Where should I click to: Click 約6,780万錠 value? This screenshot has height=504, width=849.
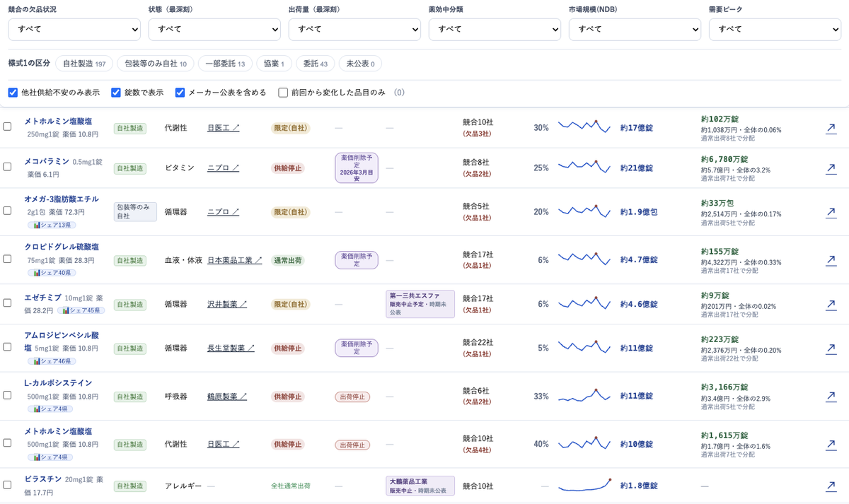(x=724, y=159)
